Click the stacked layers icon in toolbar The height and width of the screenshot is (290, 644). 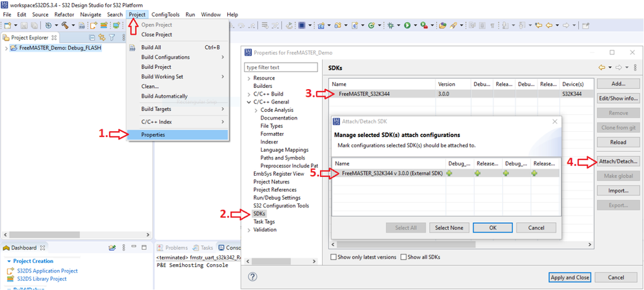point(104,25)
